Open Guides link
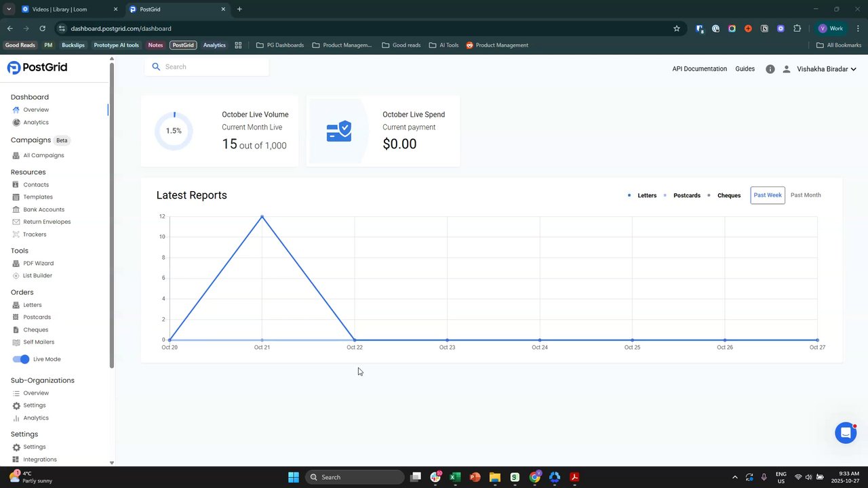This screenshot has width=868, height=488. point(745,69)
